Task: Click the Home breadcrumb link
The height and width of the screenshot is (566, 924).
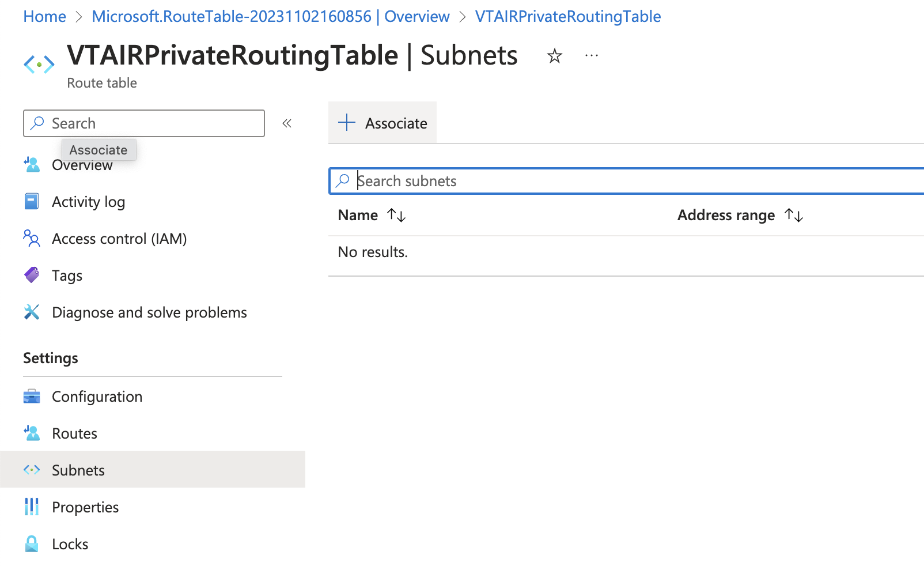Action: pos(44,17)
